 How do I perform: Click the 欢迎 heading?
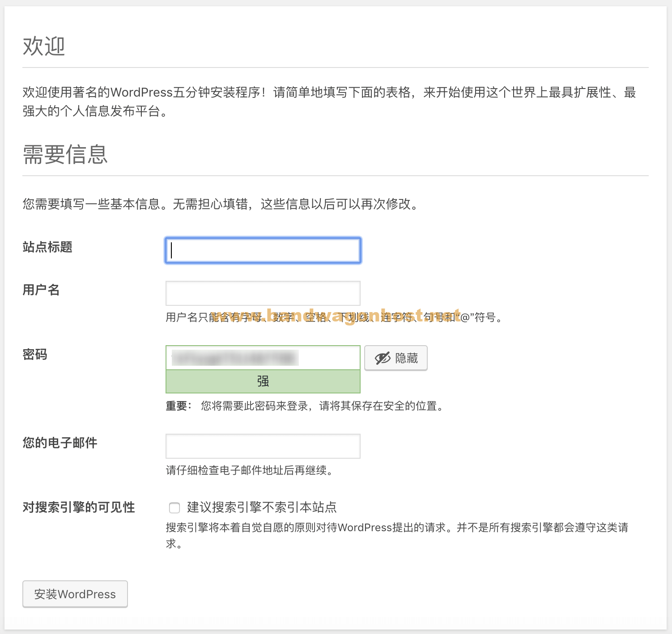44,46
